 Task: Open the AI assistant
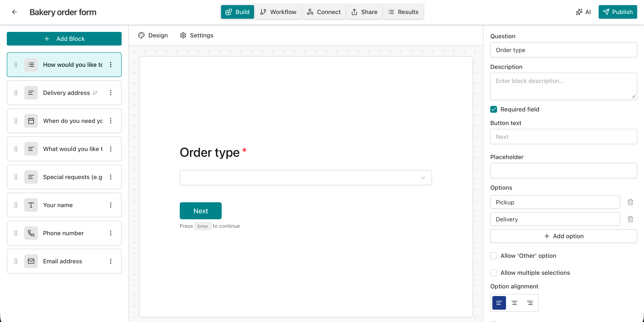point(583,12)
